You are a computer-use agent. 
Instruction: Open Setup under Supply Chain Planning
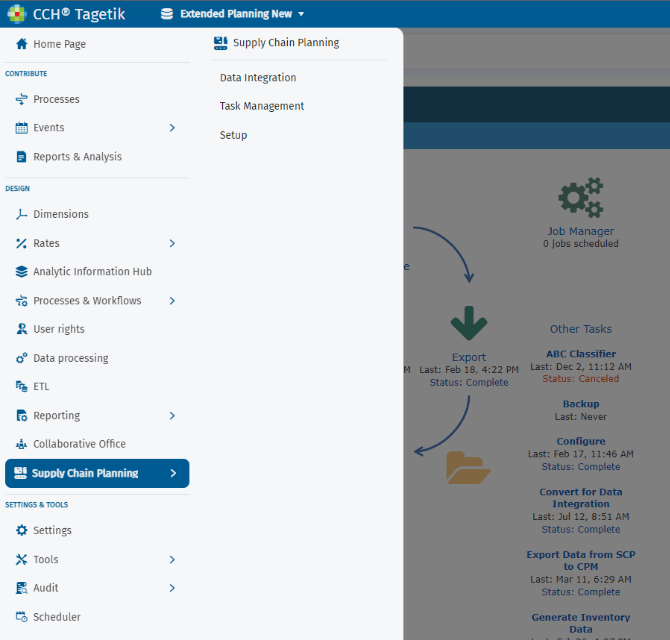coord(233,135)
